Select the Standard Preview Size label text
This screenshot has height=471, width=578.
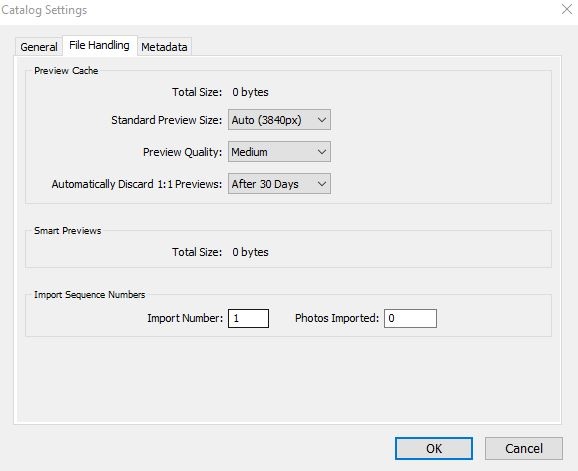(167, 120)
